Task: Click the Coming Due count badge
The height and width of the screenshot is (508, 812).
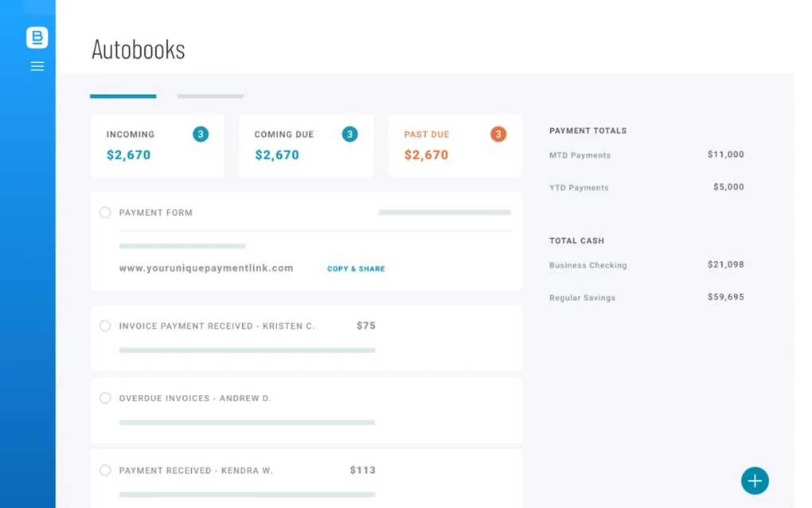Action: [349, 135]
